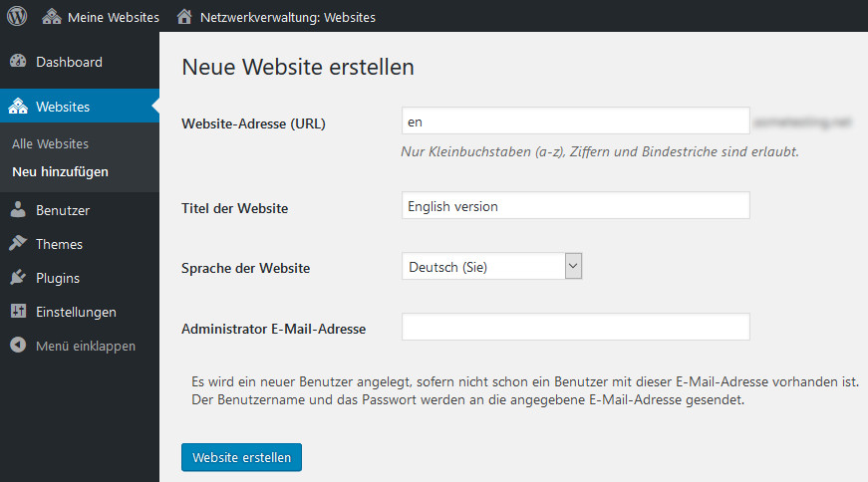The width and height of the screenshot is (868, 482).
Task: Open Sprache der Website dropdown
Action: 491,266
